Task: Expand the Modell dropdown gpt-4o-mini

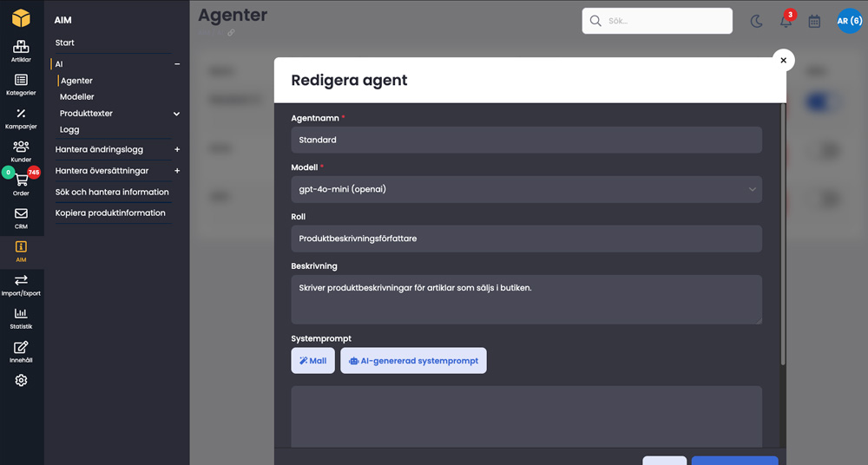Action: [526, 189]
